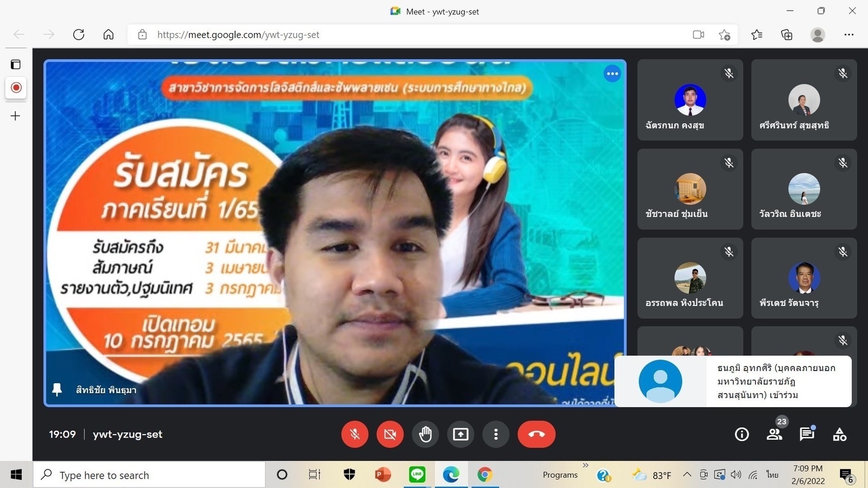868x488 pixels.
Task: Add this page to favorites star icon
Action: point(725,35)
